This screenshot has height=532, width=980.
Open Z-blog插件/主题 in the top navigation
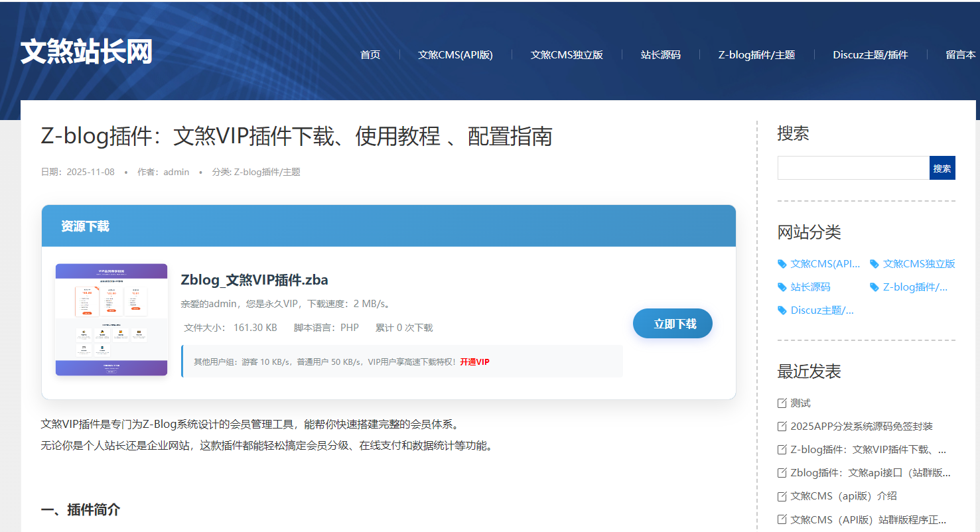point(756,54)
